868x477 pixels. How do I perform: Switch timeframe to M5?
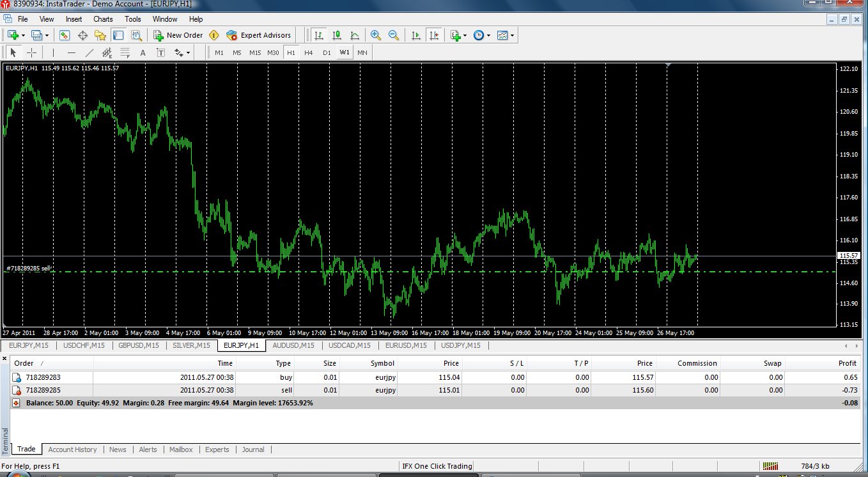pyautogui.click(x=237, y=52)
